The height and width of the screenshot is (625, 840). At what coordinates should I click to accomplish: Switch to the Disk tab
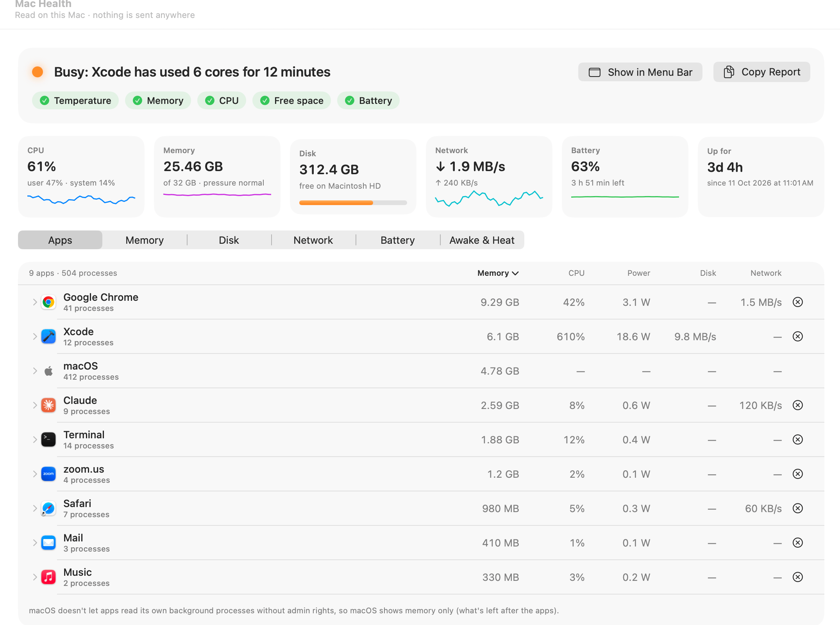[229, 240]
